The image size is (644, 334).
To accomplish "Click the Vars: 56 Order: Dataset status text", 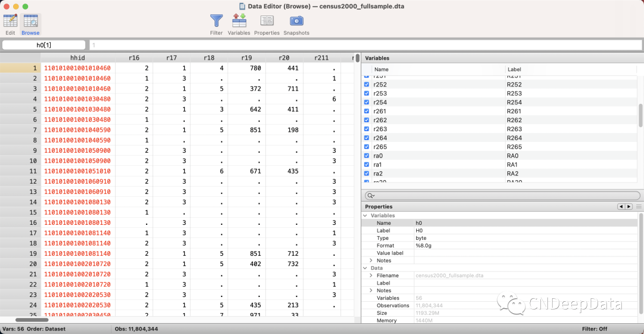I will (x=33, y=329).
